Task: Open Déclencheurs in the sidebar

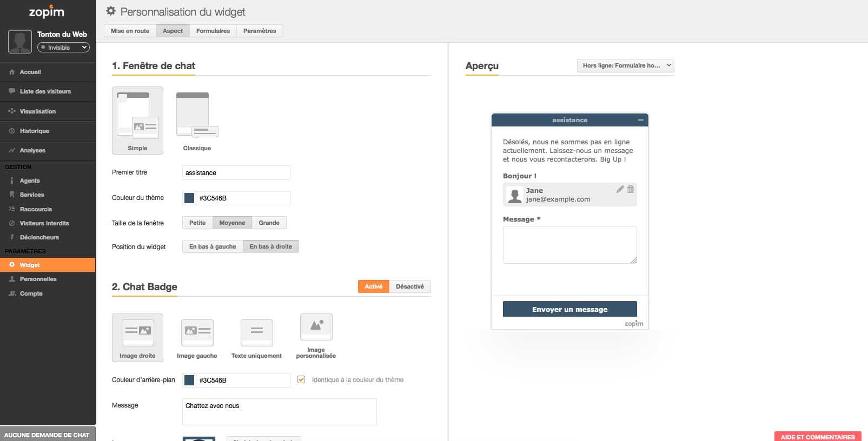Action: [39, 237]
